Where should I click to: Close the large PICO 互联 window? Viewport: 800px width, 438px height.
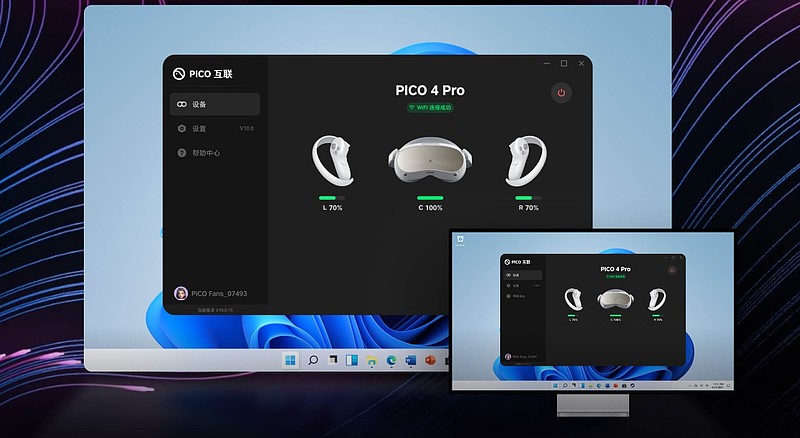(581, 63)
